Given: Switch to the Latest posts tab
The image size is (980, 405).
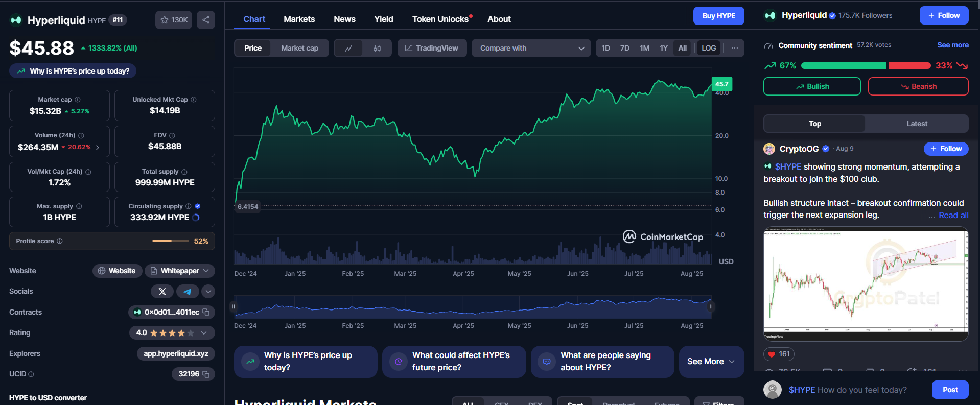Looking at the screenshot, I should pyautogui.click(x=917, y=124).
